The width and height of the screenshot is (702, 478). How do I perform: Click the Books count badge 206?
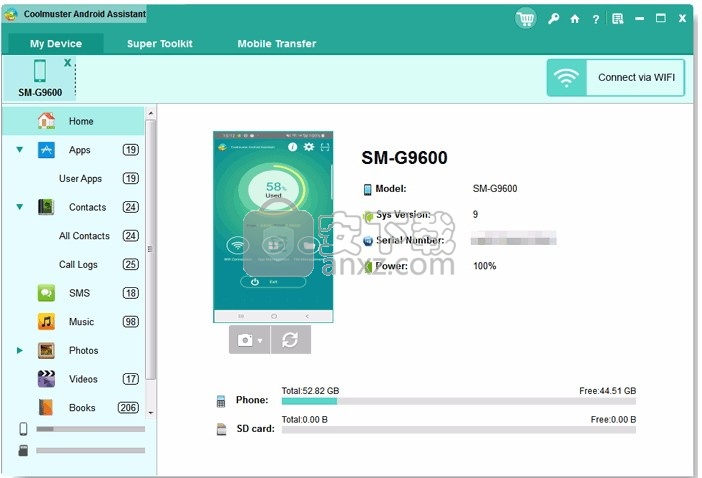click(x=128, y=408)
